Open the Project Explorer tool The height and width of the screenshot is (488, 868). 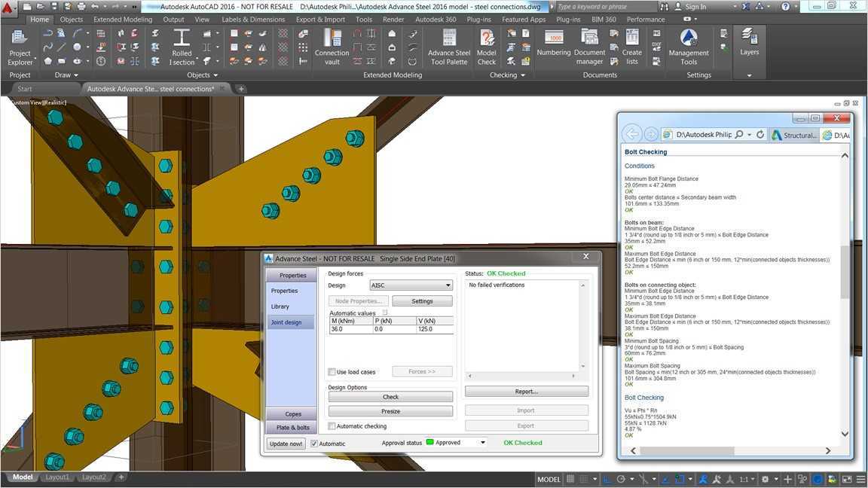click(x=20, y=47)
